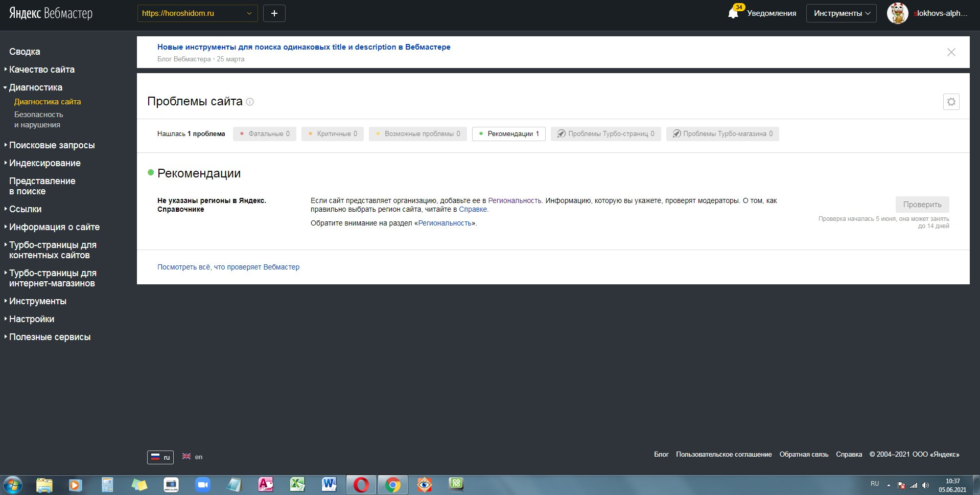Open the notifications bell icon
Viewport: 980px width, 495px height.
click(733, 13)
